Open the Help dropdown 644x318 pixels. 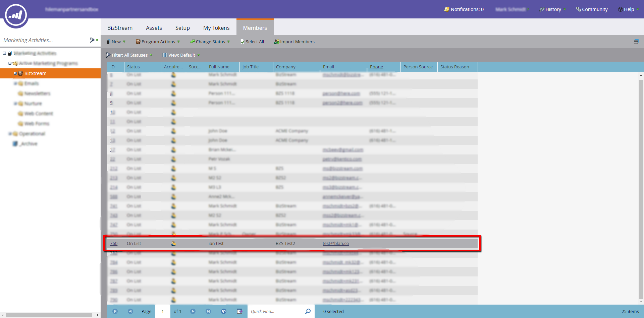[x=629, y=9]
